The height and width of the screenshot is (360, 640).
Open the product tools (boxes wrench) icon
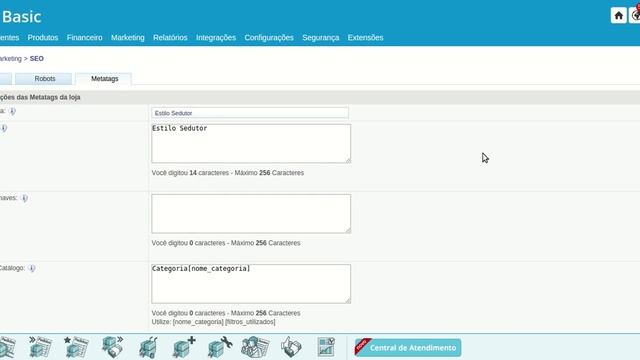click(x=220, y=347)
